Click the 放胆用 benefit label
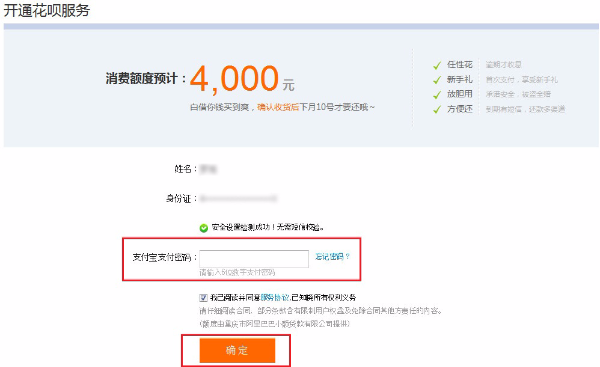 (x=460, y=94)
